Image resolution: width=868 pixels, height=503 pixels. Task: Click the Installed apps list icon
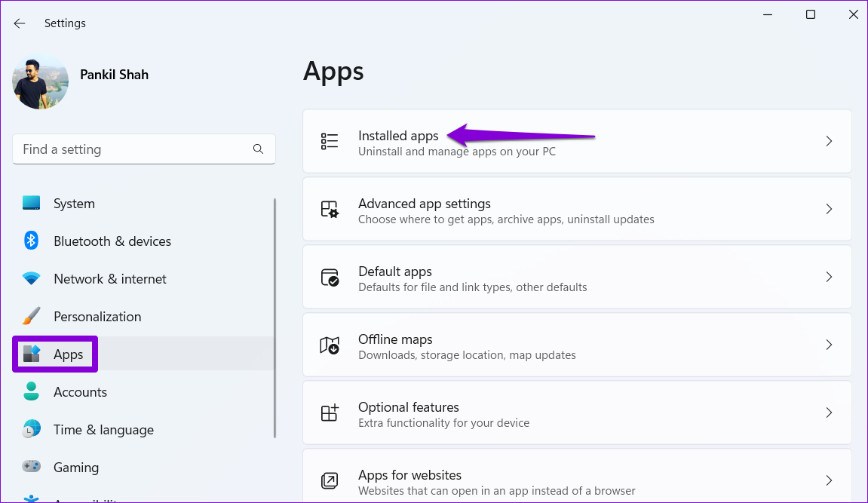(330, 141)
